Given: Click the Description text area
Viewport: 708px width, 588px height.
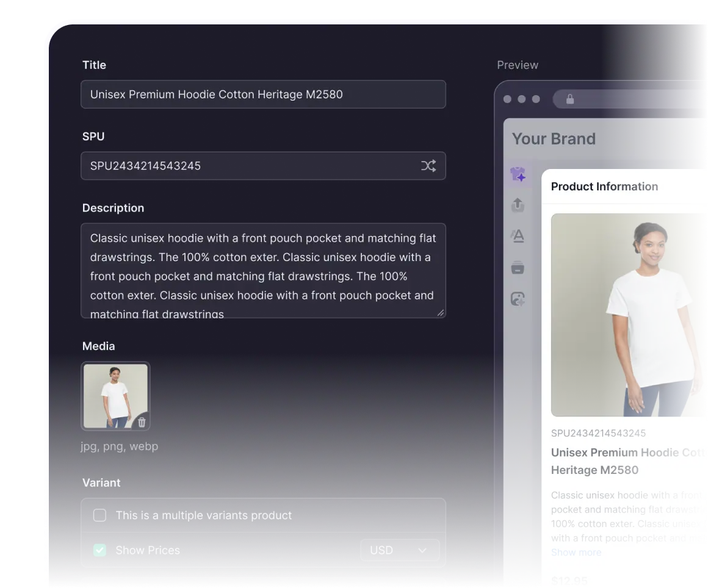Looking at the screenshot, I should [263, 271].
